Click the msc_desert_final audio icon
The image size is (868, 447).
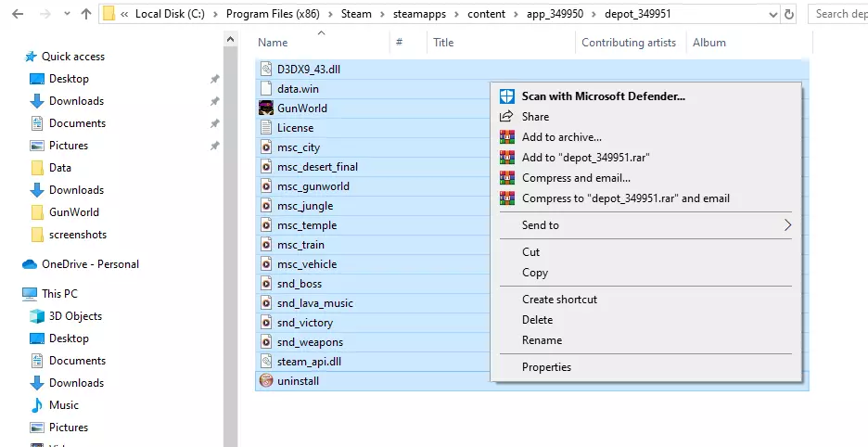click(266, 167)
